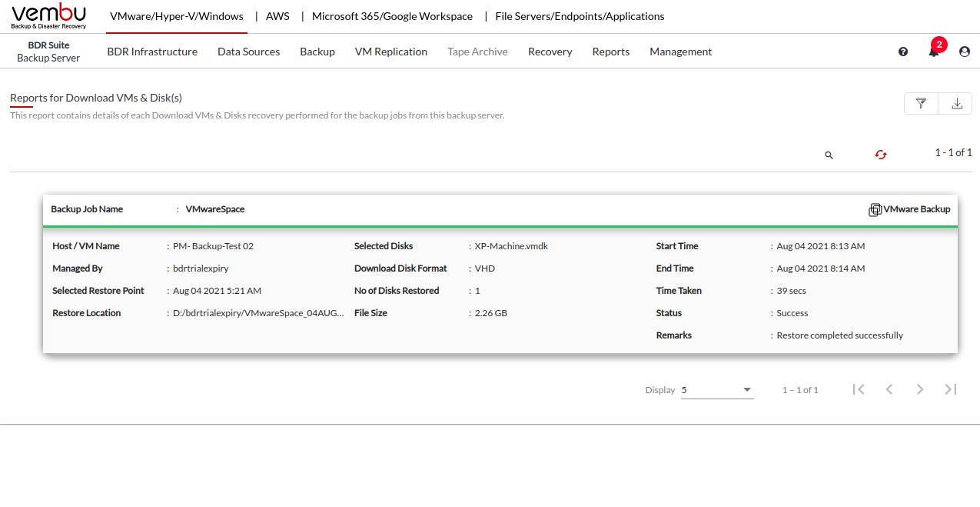980x507 pixels.
Task: Click the Vembu logo
Action: 48,16
